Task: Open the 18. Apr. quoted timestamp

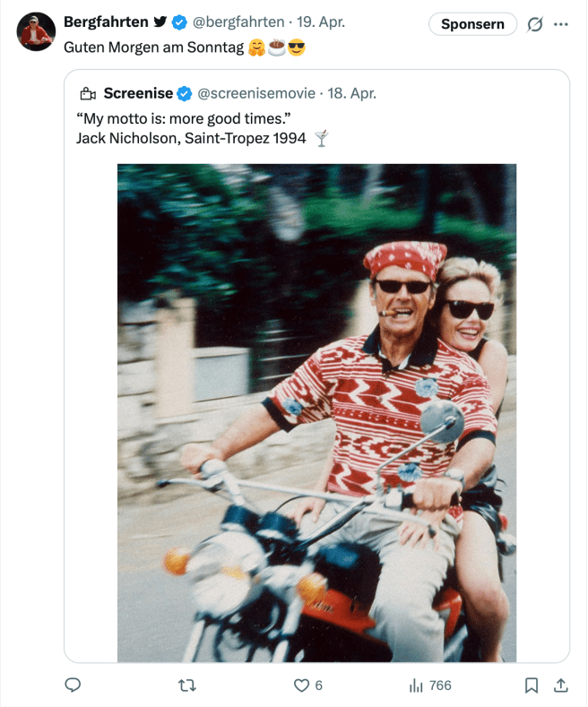Action: tap(352, 93)
